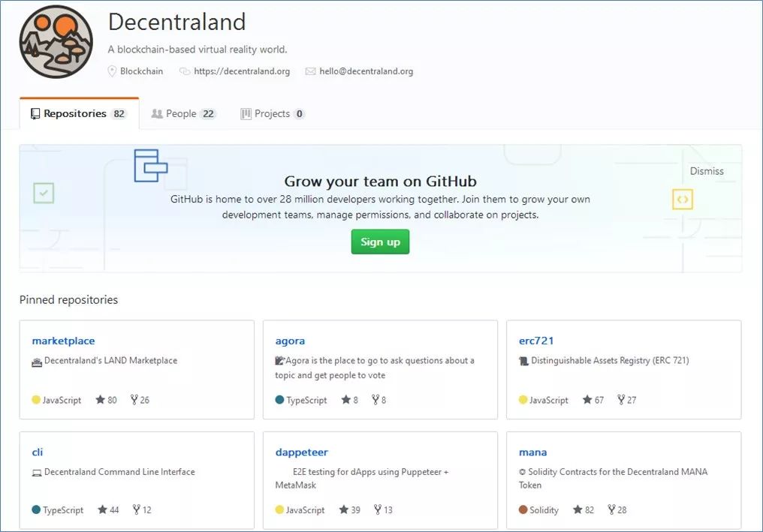Click the 'Blockchain' location text
Image resolution: width=763 pixels, height=532 pixels.
pyautogui.click(x=142, y=71)
